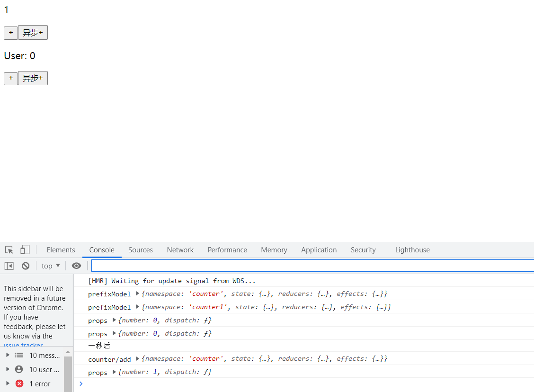Screen dimensions: 534x392
Task: Create live expression with eye icon
Action: (76, 266)
